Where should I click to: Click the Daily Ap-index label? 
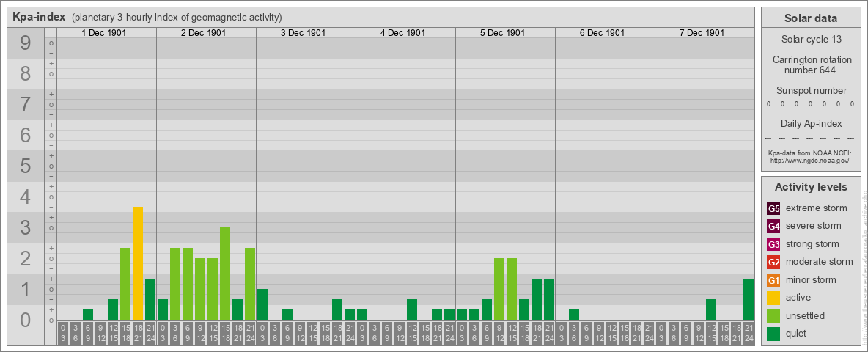coord(811,123)
